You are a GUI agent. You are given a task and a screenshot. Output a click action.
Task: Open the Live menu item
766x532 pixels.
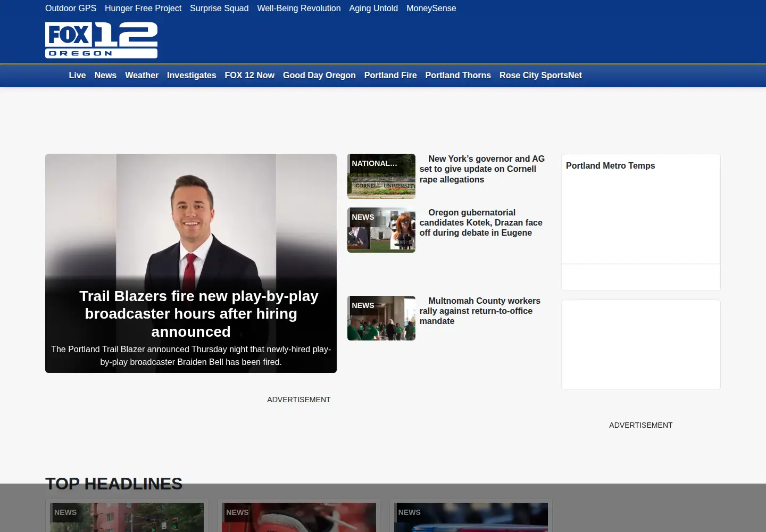(77, 76)
